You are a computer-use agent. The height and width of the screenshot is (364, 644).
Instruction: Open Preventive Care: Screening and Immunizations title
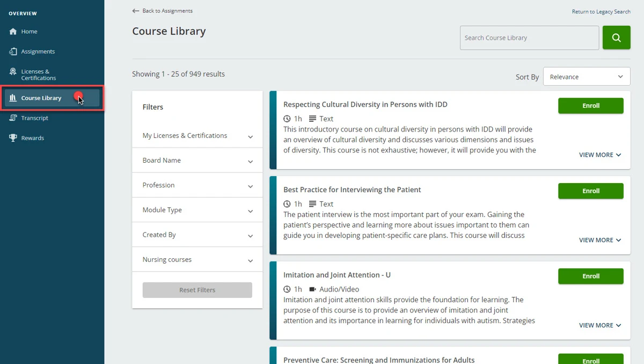[379, 360]
